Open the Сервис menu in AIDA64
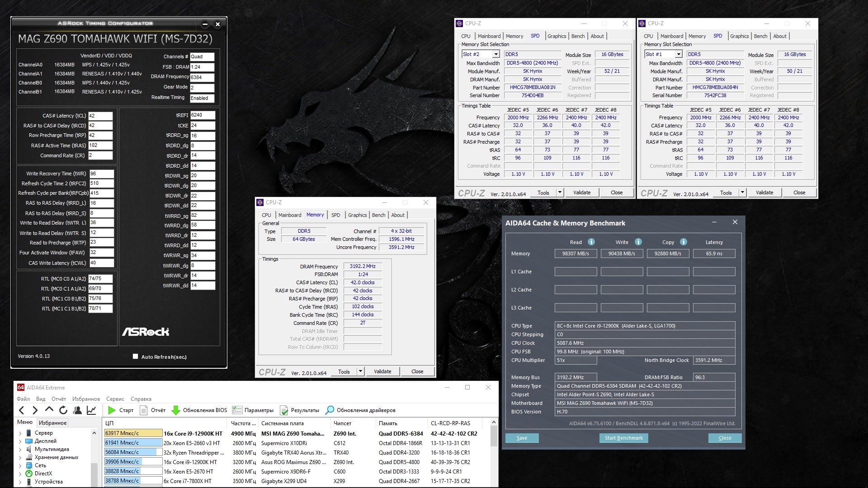The height and width of the screenshot is (488, 868). point(115,399)
